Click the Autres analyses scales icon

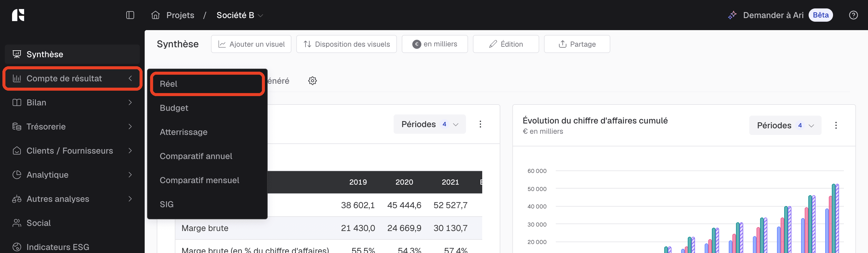pyautogui.click(x=17, y=199)
